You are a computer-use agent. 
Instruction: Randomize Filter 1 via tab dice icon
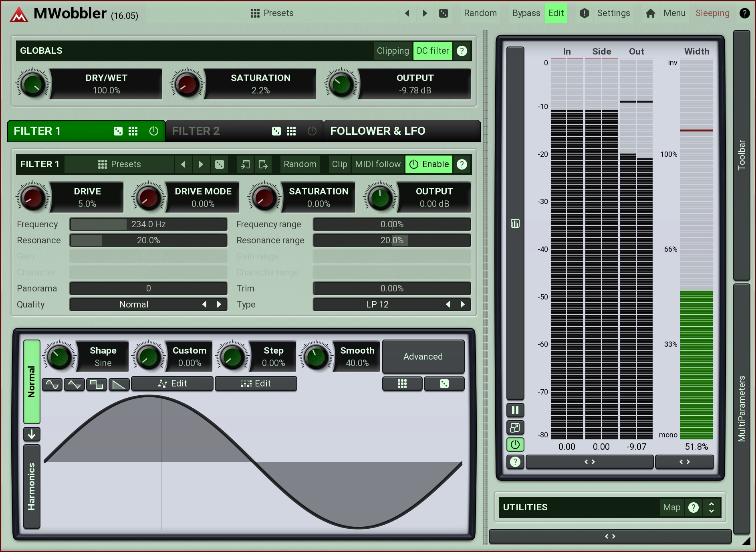pos(118,131)
